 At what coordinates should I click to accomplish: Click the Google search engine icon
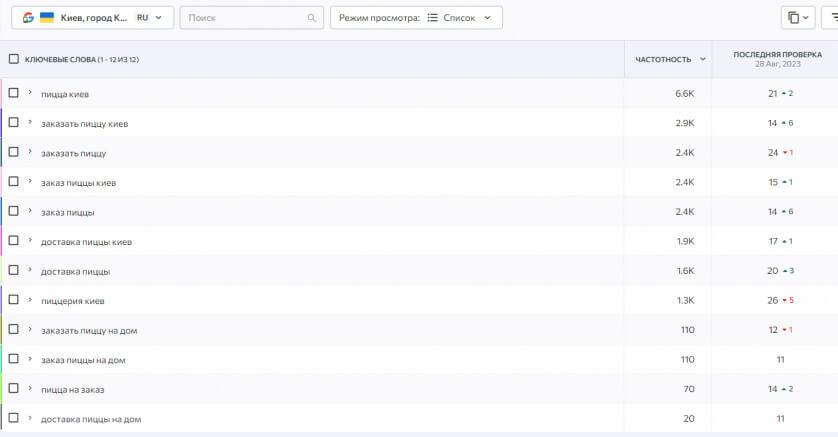tap(28, 18)
